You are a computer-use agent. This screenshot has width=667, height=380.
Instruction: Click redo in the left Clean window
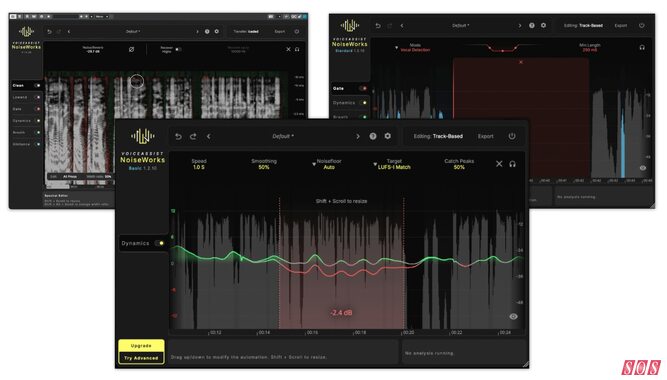point(59,32)
